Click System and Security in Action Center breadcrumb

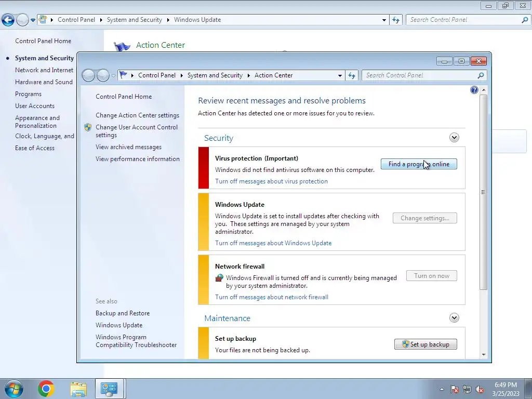215,75
